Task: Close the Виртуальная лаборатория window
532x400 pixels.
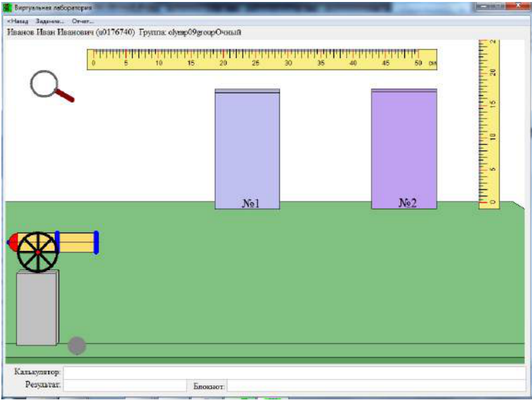Action: [x=518, y=6]
